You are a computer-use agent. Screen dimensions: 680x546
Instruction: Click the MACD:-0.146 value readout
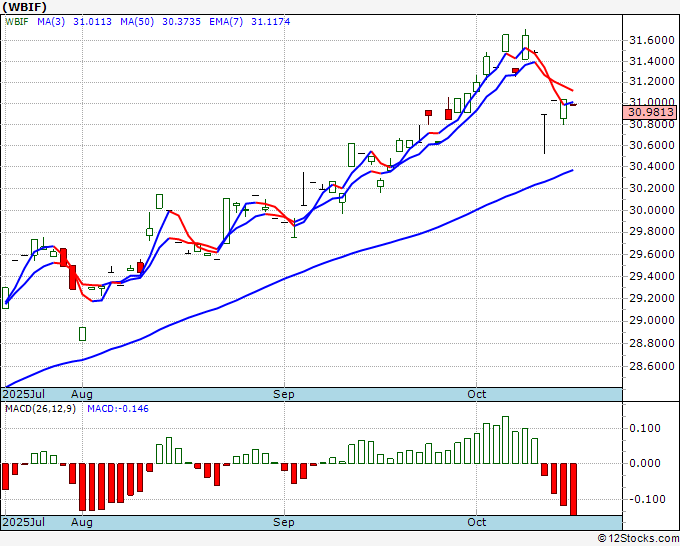click(x=118, y=409)
